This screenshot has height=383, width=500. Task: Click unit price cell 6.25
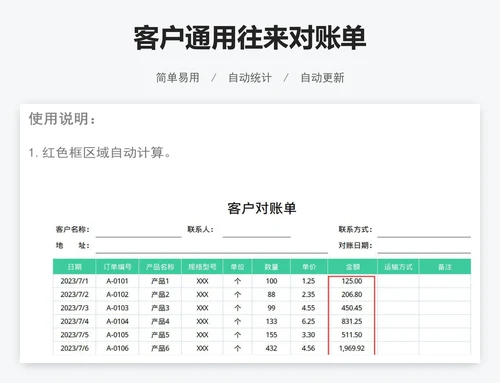(x=309, y=321)
